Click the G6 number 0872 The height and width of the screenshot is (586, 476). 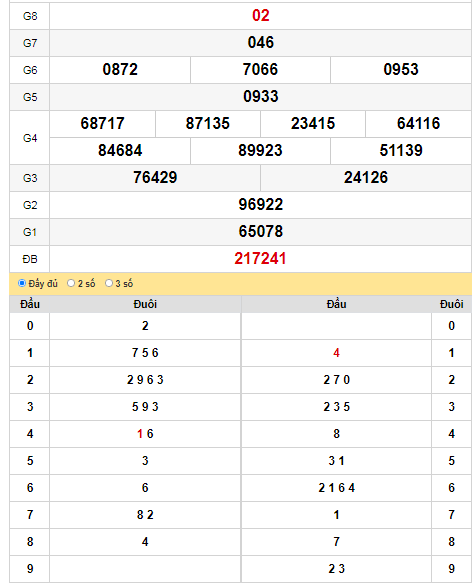(120, 70)
